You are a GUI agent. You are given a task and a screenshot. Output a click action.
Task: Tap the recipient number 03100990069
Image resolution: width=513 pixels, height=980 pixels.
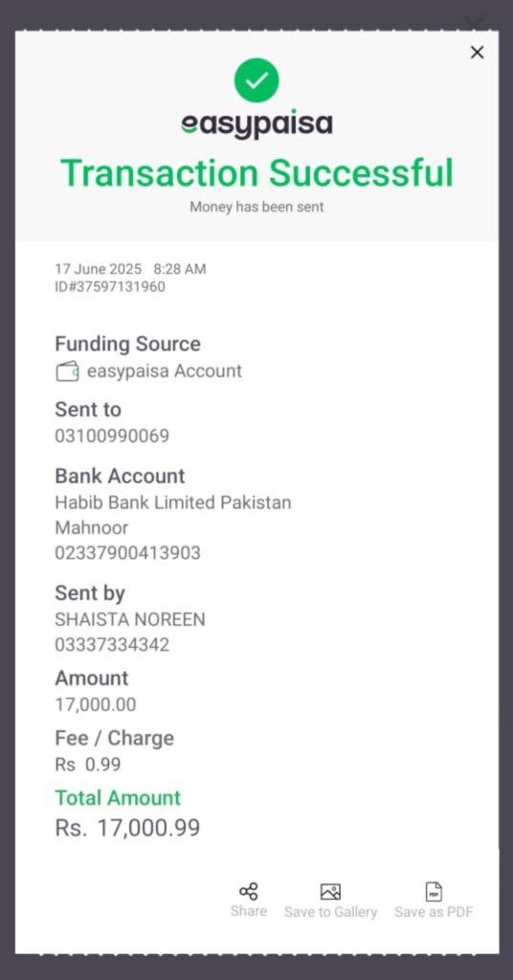click(x=112, y=435)
